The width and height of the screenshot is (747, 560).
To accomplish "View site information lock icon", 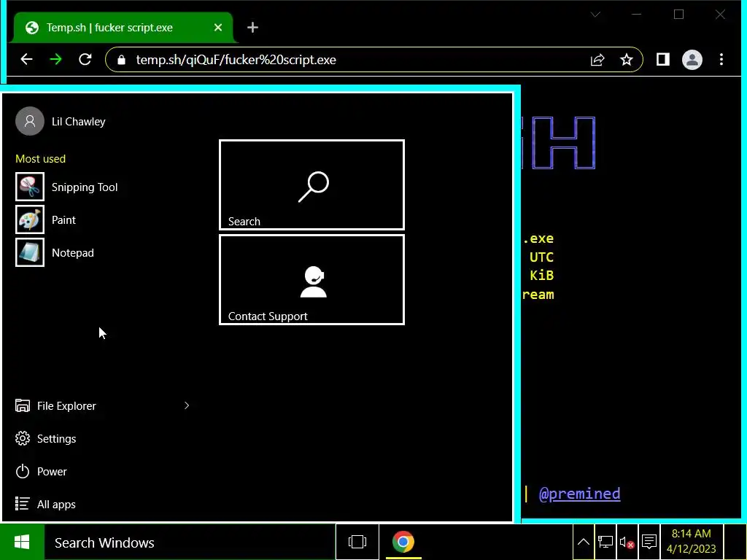I will 121,60.
